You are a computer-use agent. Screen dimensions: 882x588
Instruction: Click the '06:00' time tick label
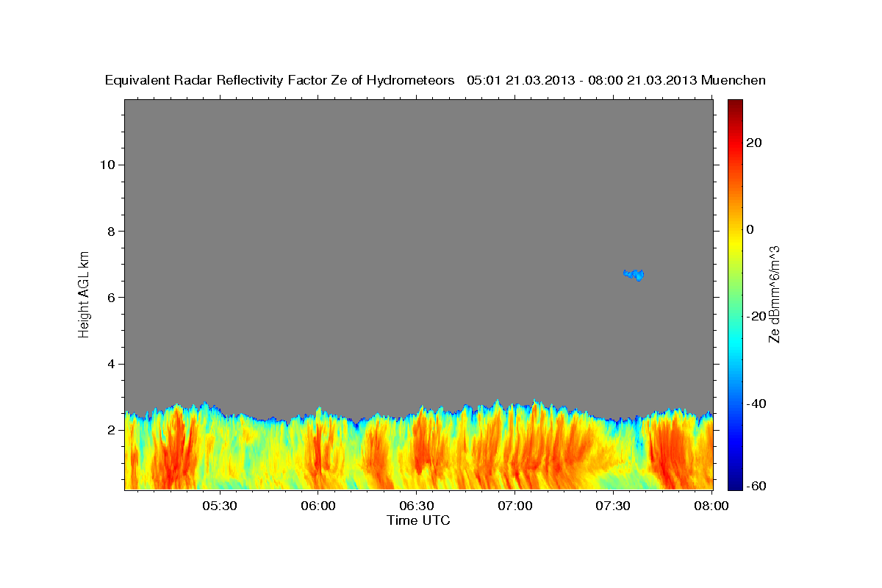tap(318, 506)
